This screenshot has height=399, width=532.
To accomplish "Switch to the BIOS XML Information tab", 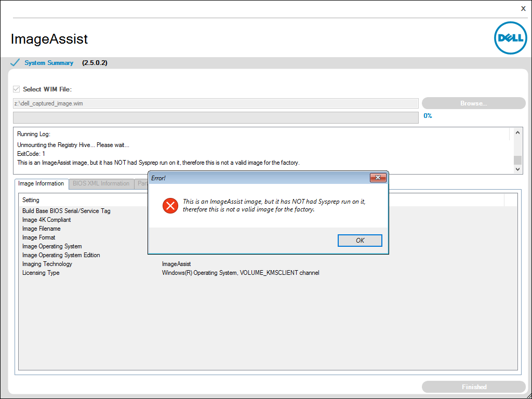I will coord(101,183).
